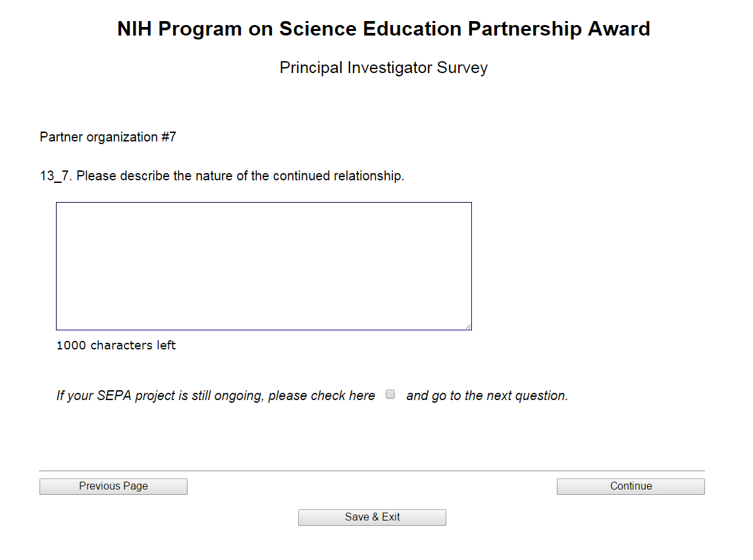Tick the box after 'please check here'

[x=390, y=395]
